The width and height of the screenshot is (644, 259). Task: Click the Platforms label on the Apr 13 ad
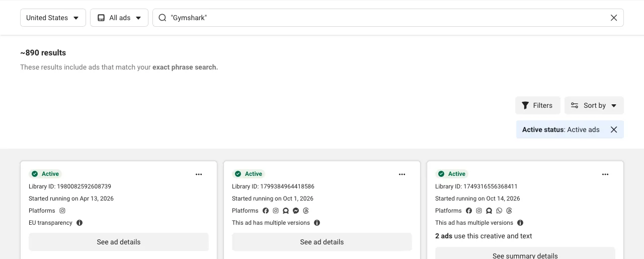(x=42, y=211)
